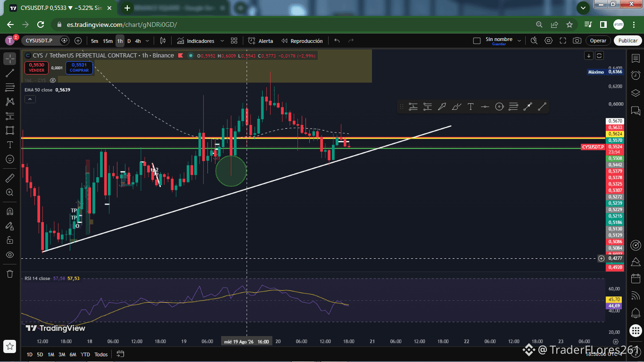Switch to the 5m timeframe
Viewport: 644px width, 362px height.
point(95,41)
